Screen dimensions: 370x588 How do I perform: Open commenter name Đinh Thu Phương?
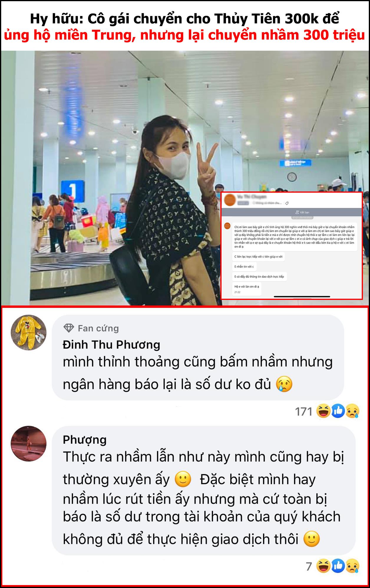click(111, 345)
